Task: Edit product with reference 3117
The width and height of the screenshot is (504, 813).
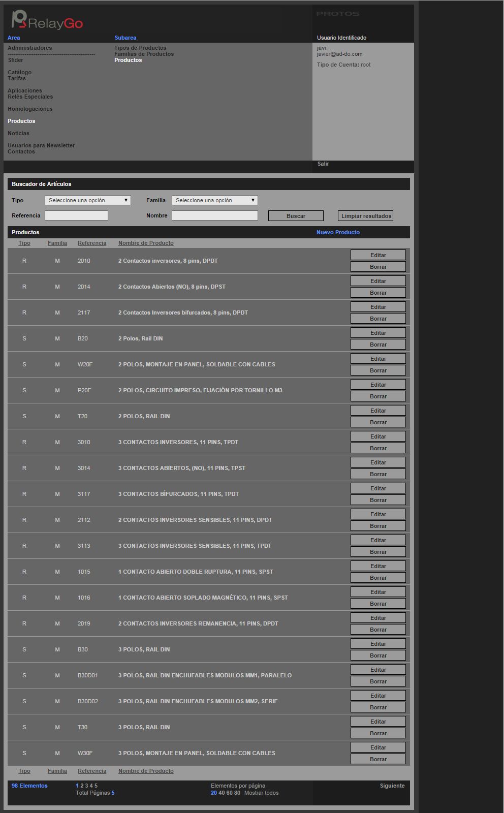Action: click(x=378, y=488)
